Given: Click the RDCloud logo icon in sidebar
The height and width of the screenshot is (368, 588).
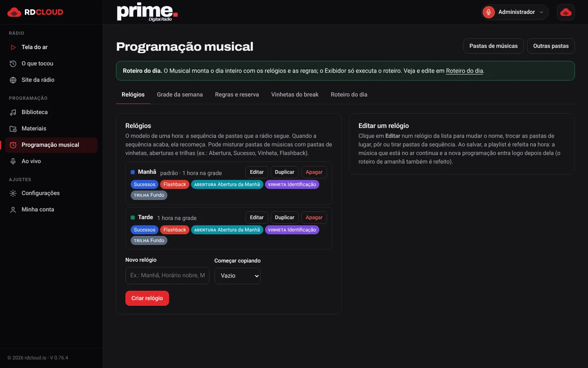Looking at the screenshot, I should pyautogui.click(x=14, y=12).
